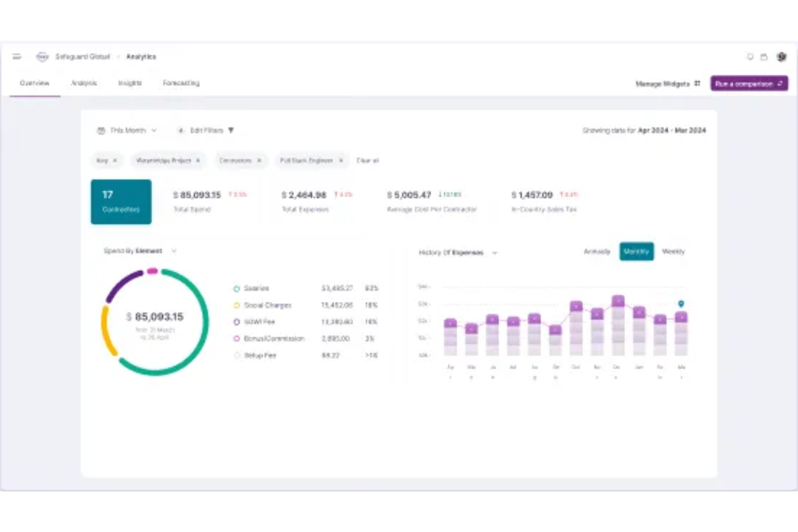Click the Clear all filters link
The width and height of the screenshot is (798, 532).
[368, 161]
